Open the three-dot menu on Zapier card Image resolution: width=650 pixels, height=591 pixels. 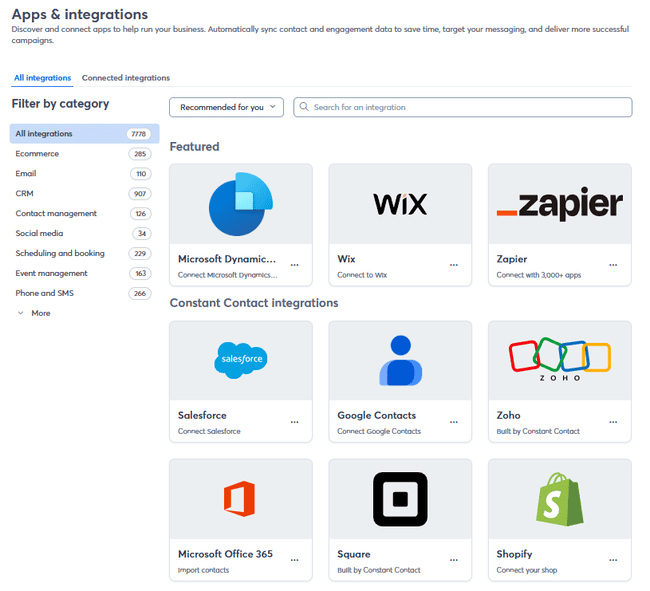click(613, 265)
